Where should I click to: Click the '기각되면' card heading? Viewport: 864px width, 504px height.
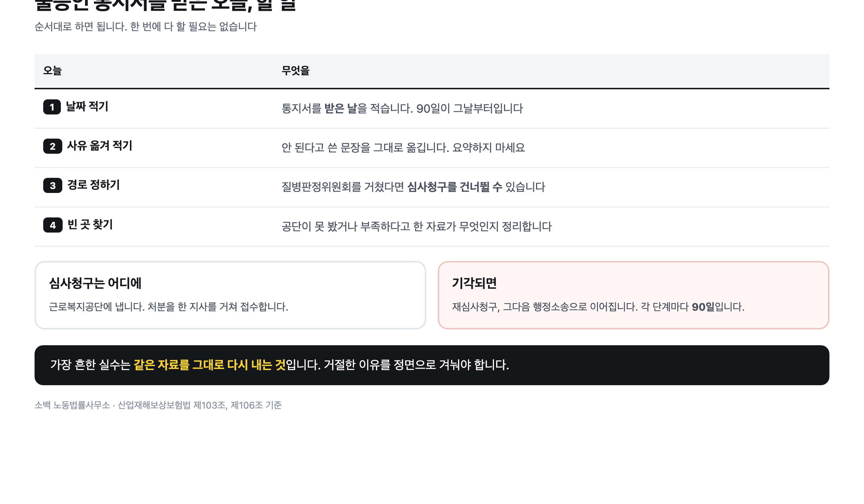click(x=474, y=283)
